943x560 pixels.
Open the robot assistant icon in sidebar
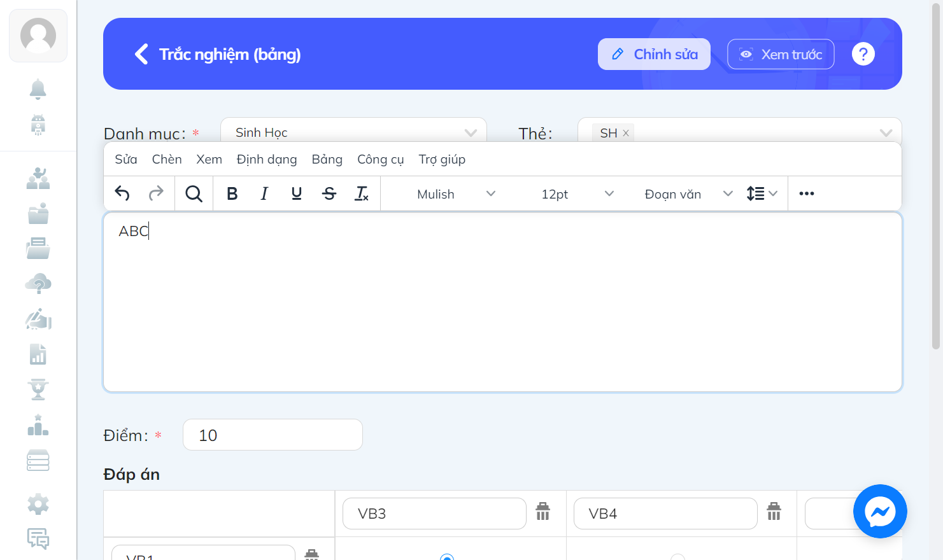(x=38, y=125)
